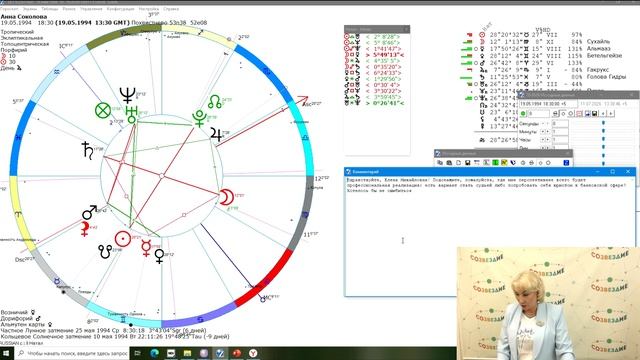Select the Mars glyph on the chart
This screenshot has width=640, height=360.
(x=90, y=212)
